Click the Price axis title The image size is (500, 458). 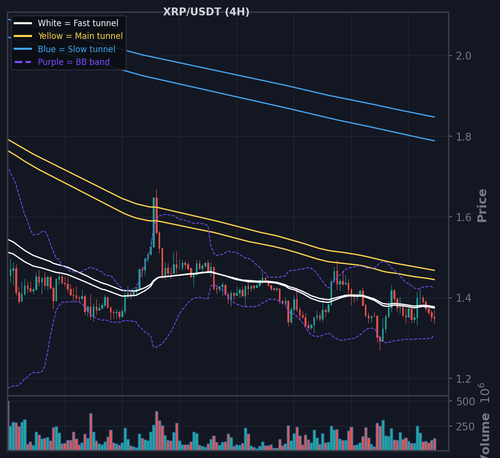pos(482,206)
